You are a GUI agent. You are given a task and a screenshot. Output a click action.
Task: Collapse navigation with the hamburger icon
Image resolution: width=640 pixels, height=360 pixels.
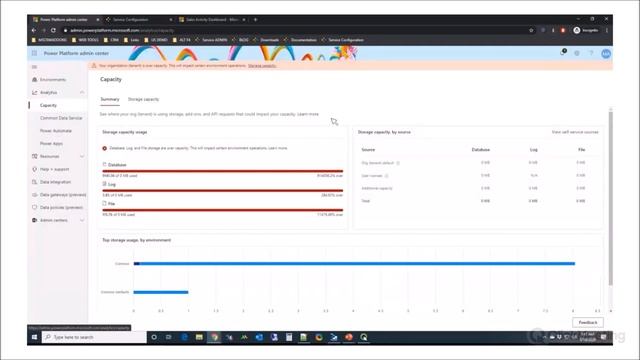click(35, 67)
